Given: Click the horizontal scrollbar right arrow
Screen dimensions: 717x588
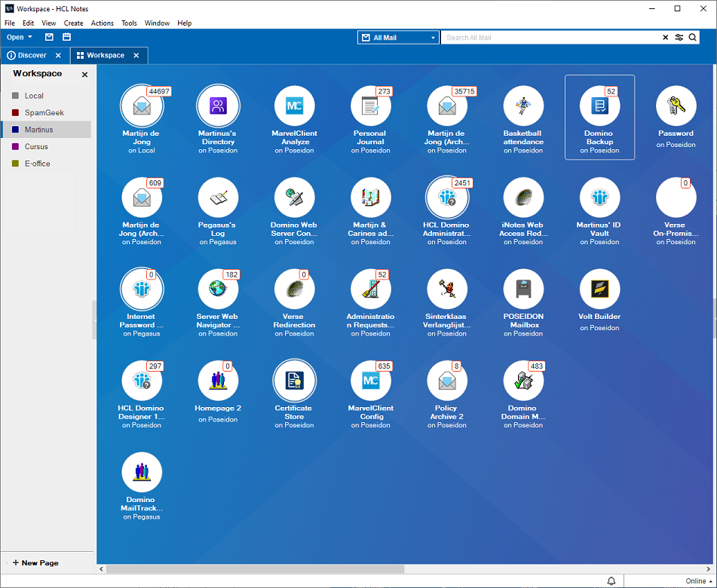Looking at the screenshot, I should 709,569.
